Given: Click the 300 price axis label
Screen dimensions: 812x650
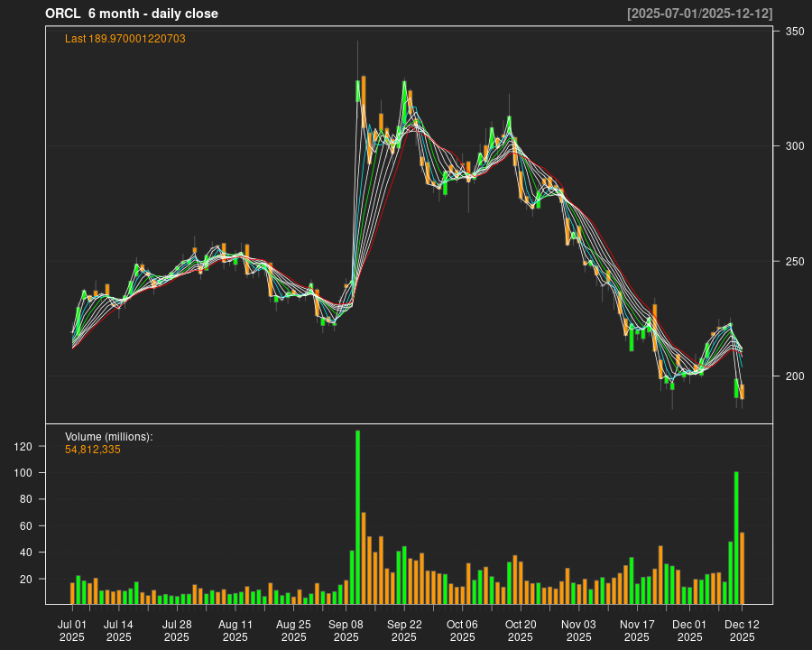Looking at the screenshot, I should [x=795, y=146].
